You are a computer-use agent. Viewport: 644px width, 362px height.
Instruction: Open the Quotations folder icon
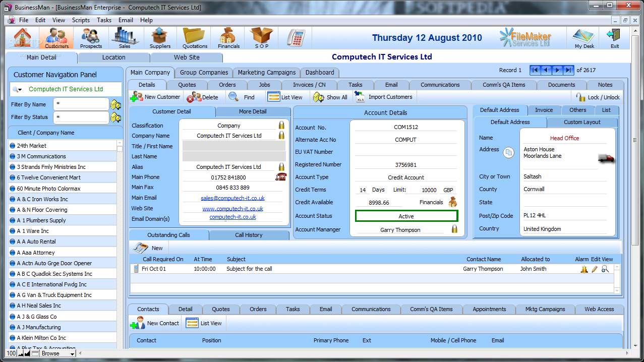pos(195,38)
